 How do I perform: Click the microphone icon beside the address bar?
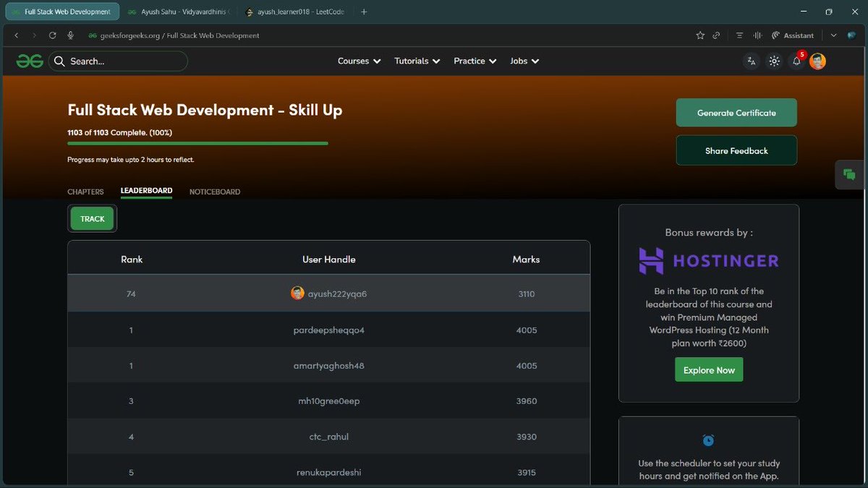pyautogui.click(x=71, y=35)
